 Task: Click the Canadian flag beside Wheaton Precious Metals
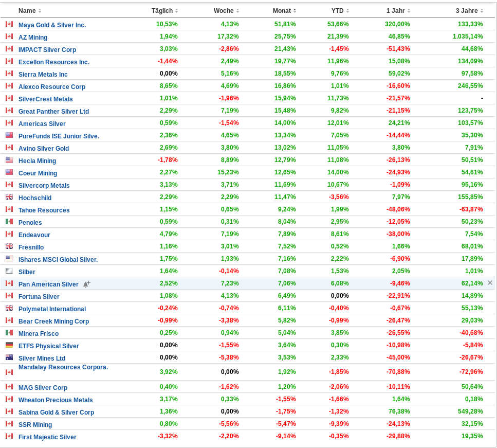(x=9, y=399)
